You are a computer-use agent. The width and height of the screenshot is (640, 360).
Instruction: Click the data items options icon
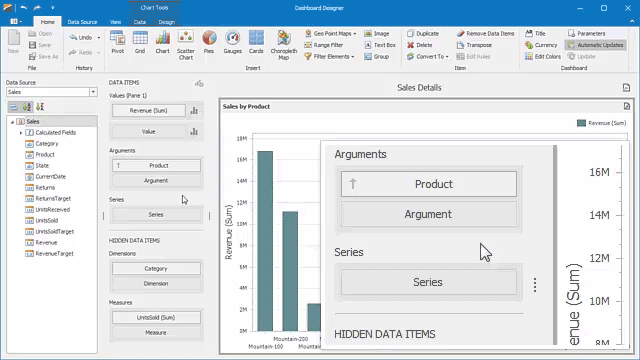coord(199,84)
